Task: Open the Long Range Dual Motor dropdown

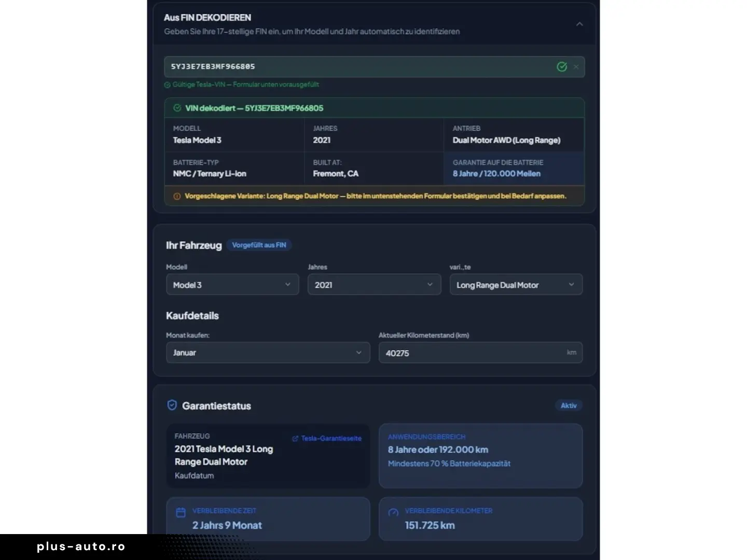Action: [515, 285]
